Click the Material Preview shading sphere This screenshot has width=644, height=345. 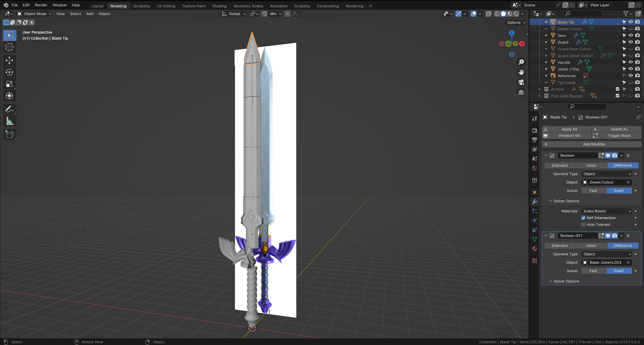(x=510, y=14)
